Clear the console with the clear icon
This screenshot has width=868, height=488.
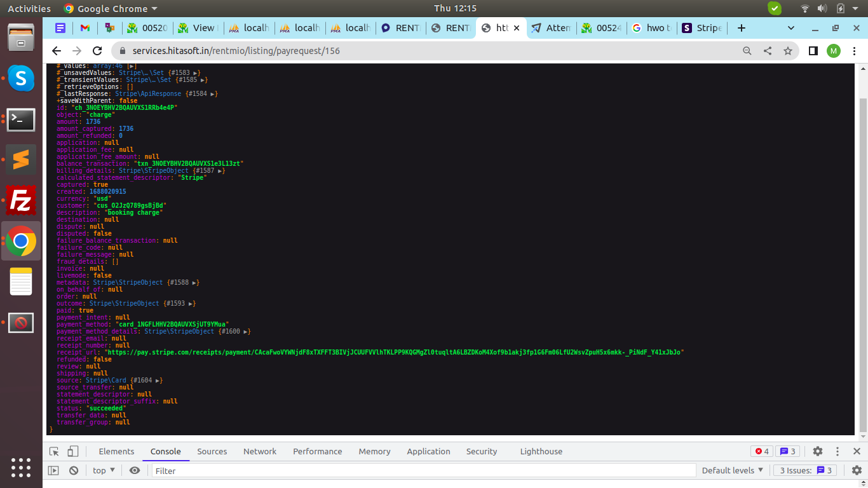click(74, 470)
